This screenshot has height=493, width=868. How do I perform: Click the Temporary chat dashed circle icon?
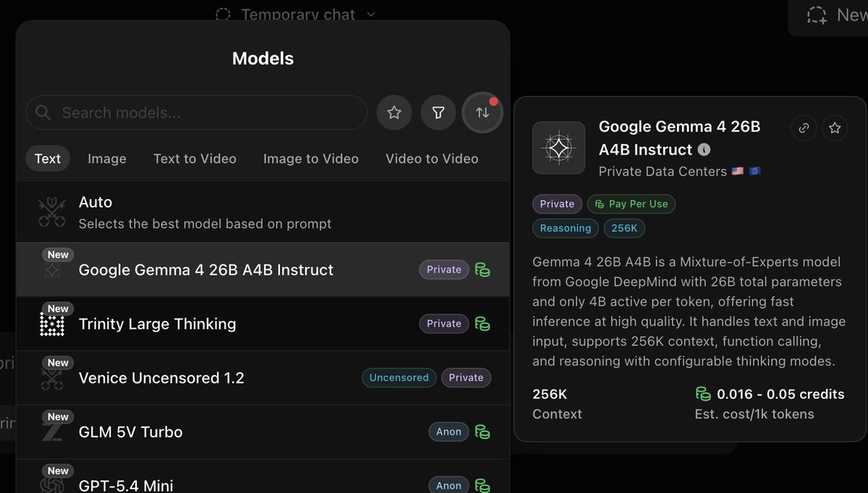[224, 14]
